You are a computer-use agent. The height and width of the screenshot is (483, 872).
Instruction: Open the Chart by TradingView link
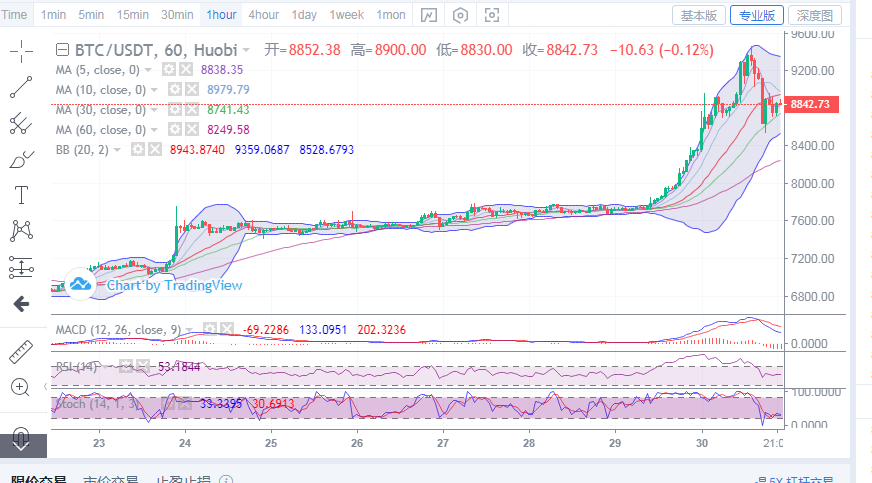tap(174, 286)
